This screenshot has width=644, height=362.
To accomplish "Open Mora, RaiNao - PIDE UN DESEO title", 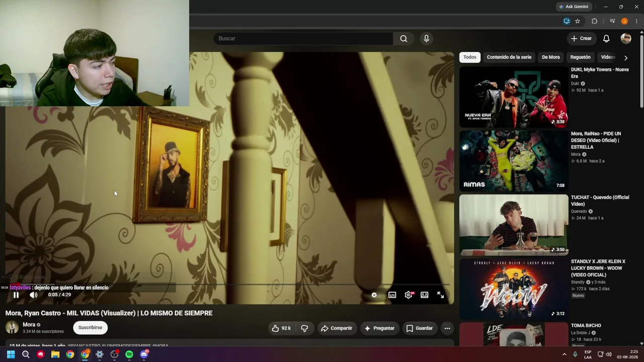I will (x=596, y=140).
